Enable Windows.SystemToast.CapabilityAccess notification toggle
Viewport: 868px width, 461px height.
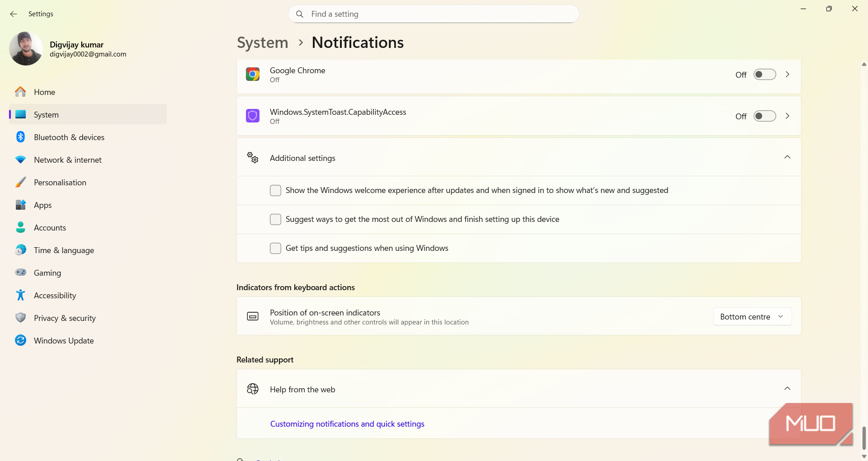click(x=764, y=116)
